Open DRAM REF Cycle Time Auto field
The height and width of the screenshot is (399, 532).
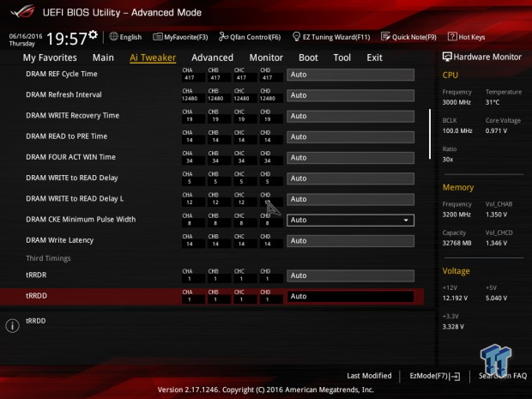(350, 75)
